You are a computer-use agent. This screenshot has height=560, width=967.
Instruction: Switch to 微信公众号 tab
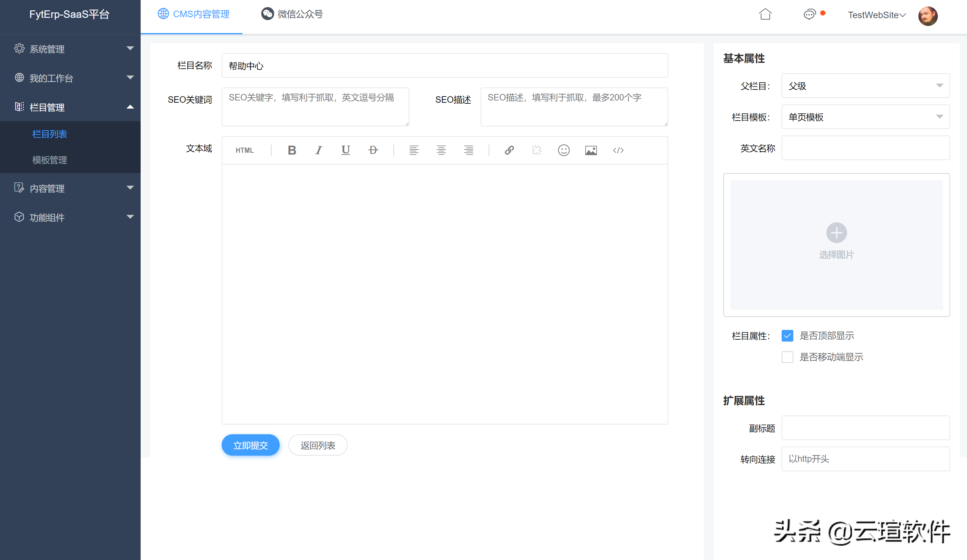(x=292, y=14)
